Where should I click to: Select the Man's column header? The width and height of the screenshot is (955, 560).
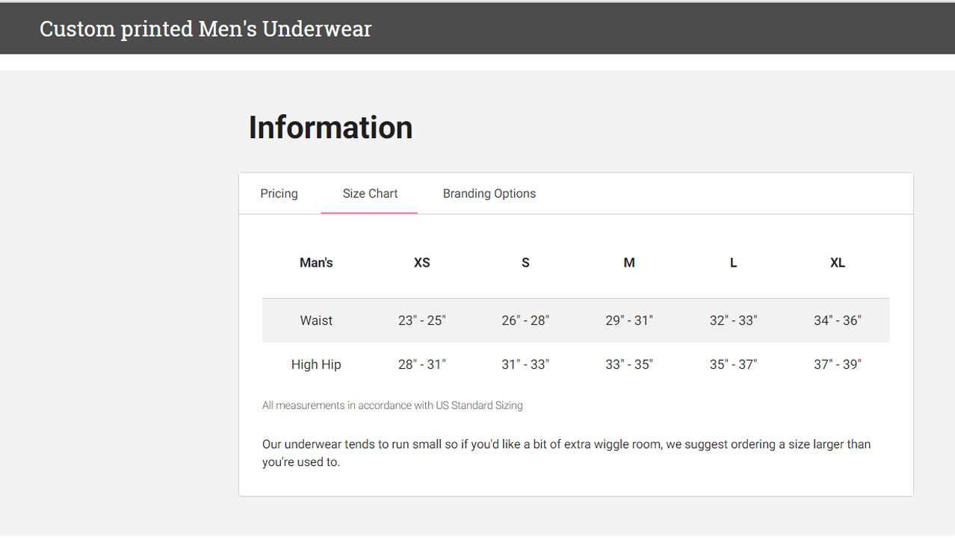tap(316, 262)
